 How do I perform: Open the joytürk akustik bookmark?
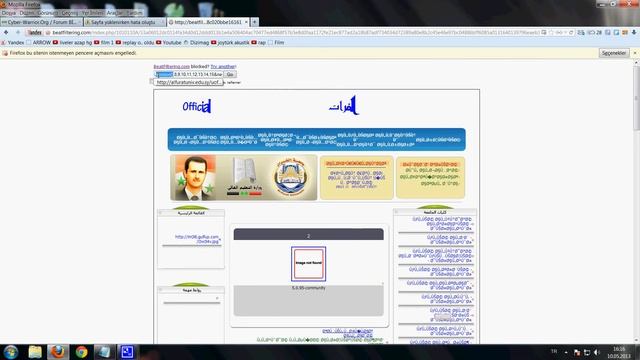click(230, 42)
